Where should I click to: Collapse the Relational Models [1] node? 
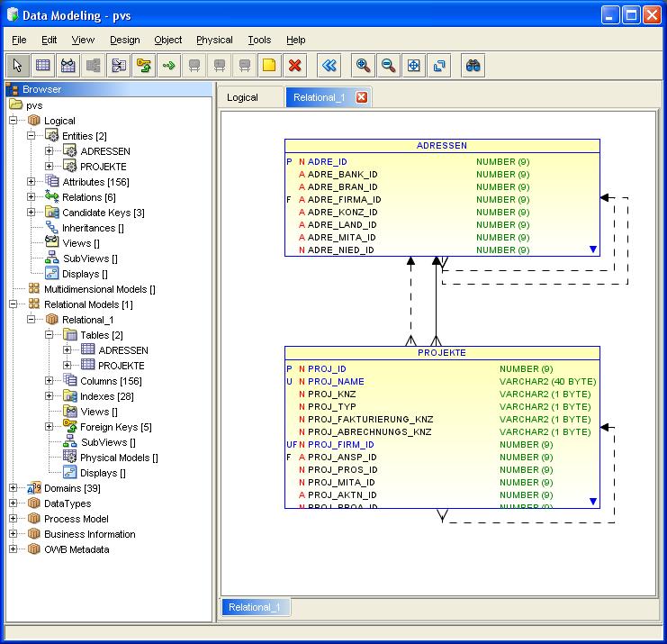click(x=14, y=304)
